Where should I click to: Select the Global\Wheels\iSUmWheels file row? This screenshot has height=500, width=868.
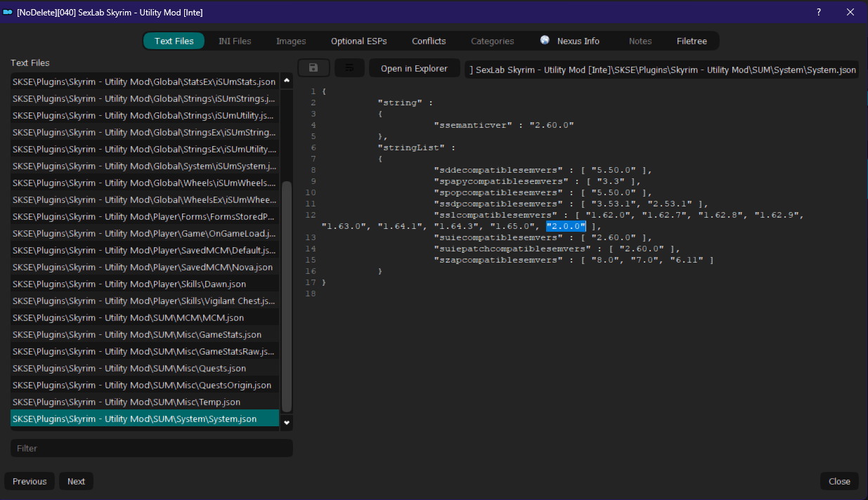click(145, 183)
